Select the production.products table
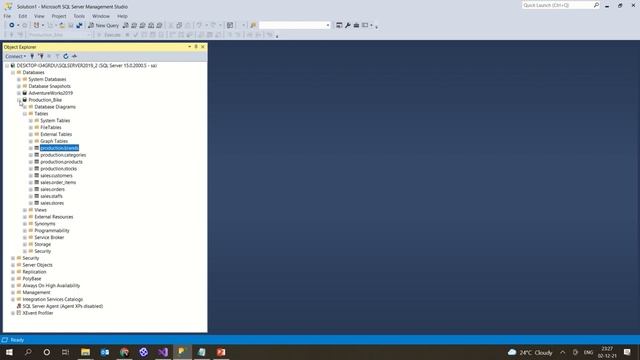Image resolution: width=640 pixels, height=360 pixels. (x=61, y=162)
